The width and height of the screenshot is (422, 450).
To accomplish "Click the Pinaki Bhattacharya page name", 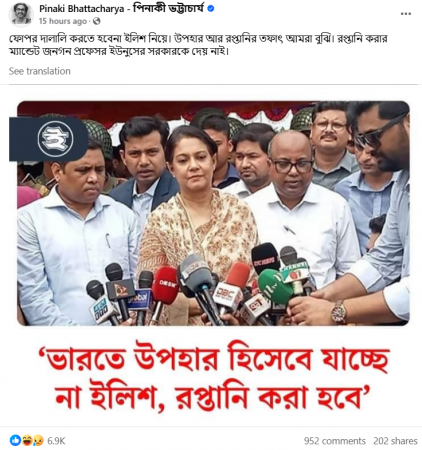I will [x=121, y=8].
